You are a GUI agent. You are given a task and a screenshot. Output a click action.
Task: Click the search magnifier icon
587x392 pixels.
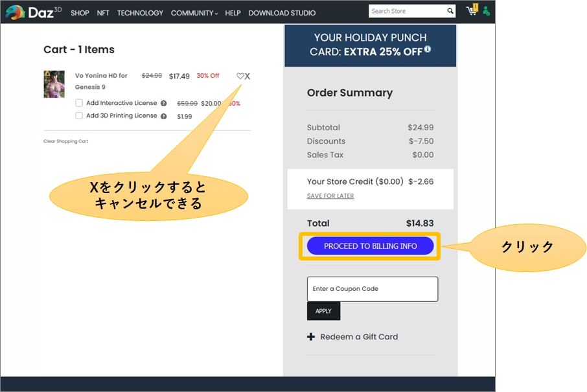click(450, 11)
